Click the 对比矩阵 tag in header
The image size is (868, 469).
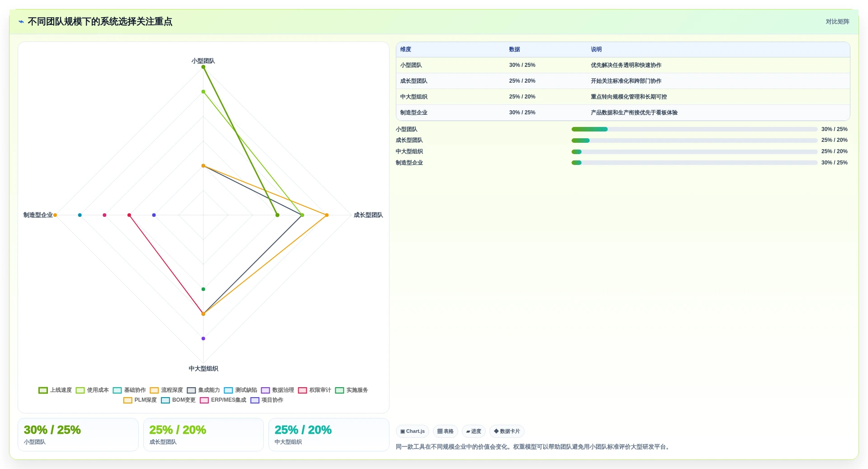(x=837, y=22)
